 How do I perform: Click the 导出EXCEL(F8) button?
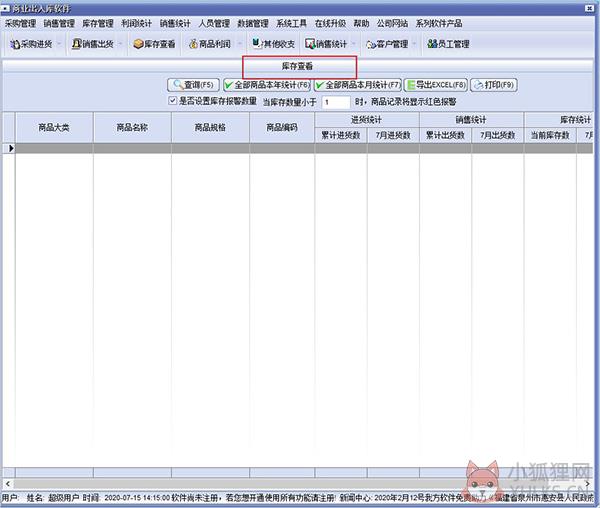436,85
